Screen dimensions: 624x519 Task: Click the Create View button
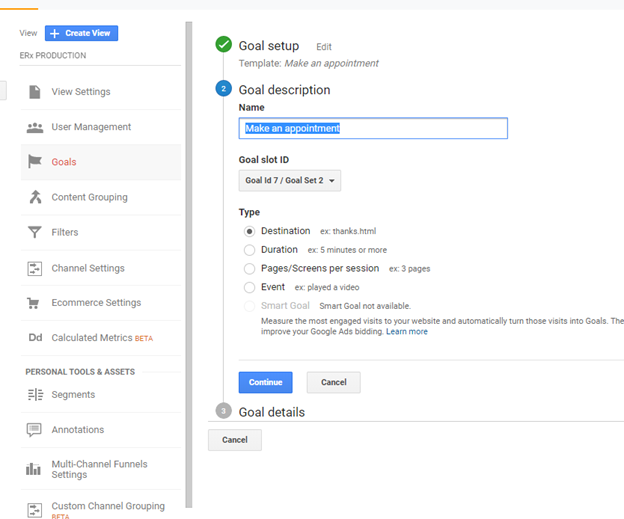coord(81,33)
